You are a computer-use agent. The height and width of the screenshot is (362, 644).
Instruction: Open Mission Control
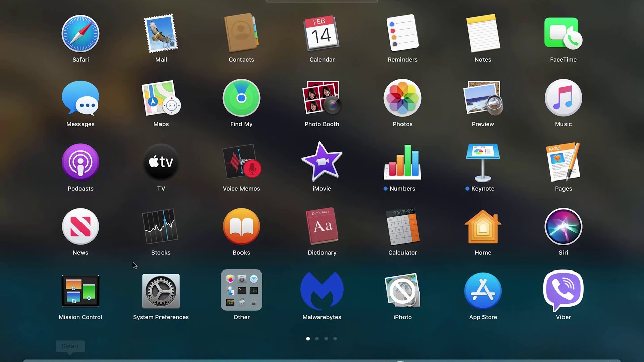80,291
